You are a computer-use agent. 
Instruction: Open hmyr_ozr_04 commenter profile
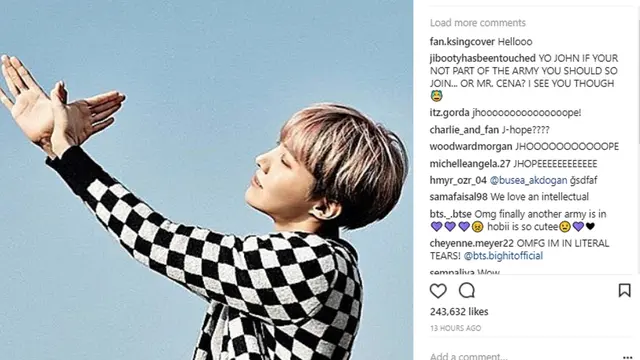coord(458,180)
